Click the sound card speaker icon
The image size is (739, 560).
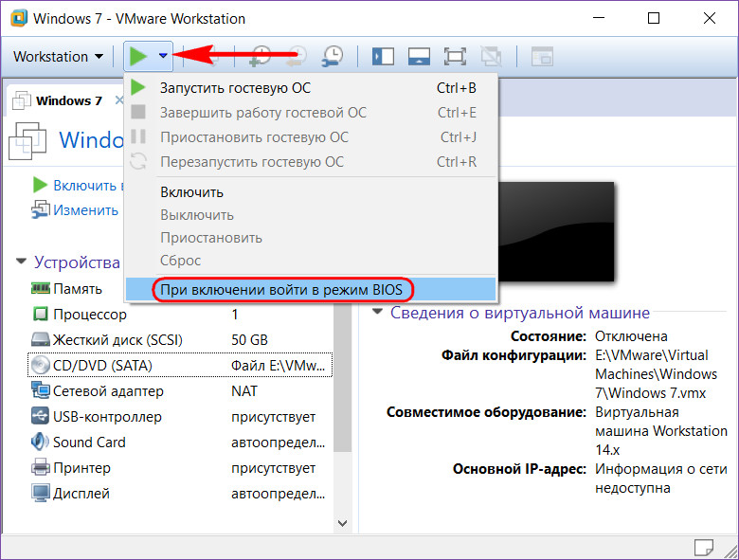pyautogui.click(x=40, y=442)
